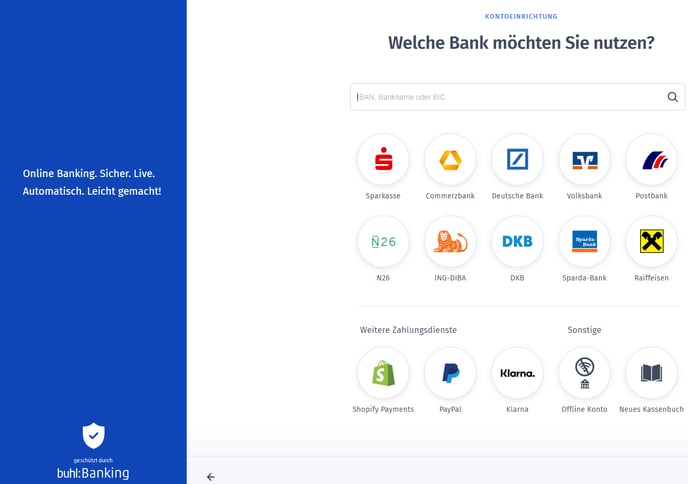Click the Klarna text label
Screen dimensions: 688x484
point(517,409)
